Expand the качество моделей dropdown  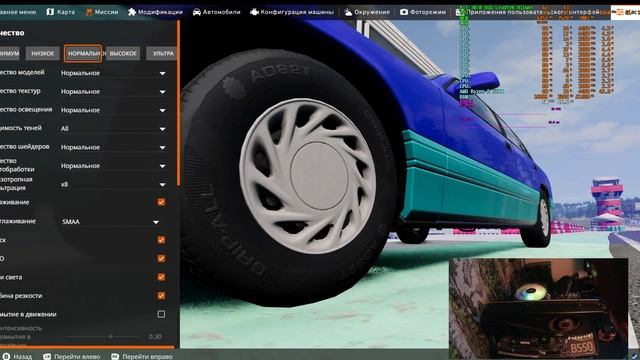click(113, 73)
